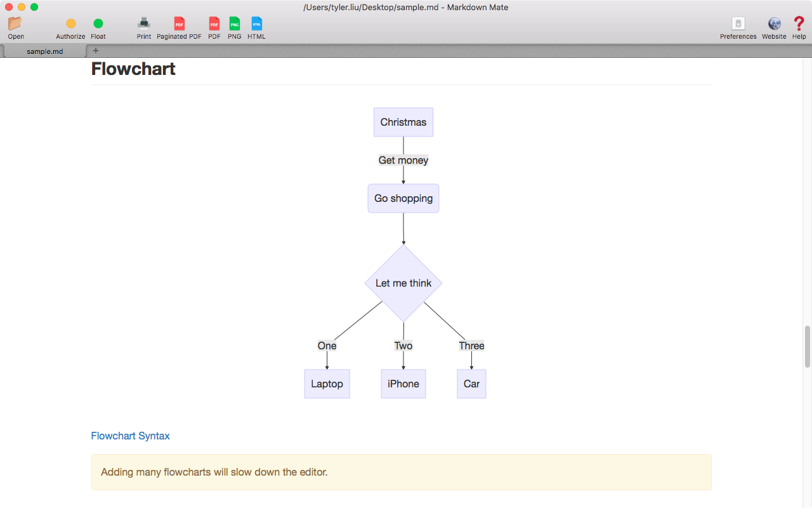The height and width of the screenshot is (508, 812).
Task: Click the Go shopping flowchart node
Action: tap(403, 198)
